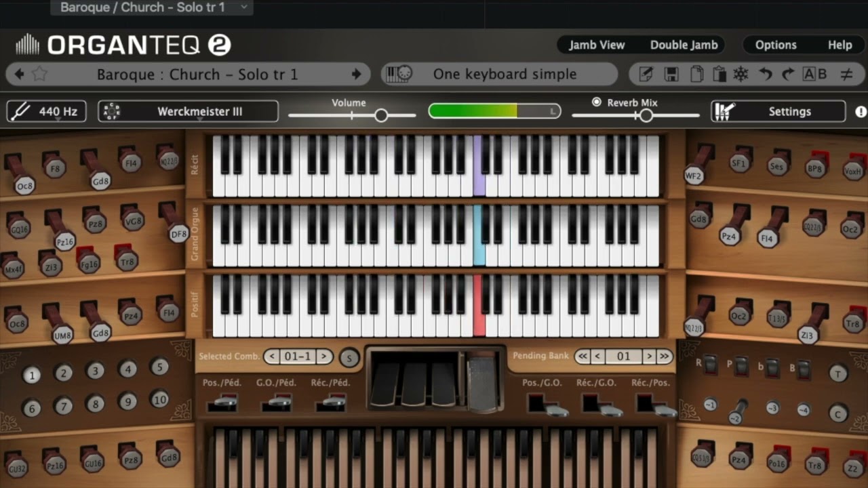
Task: Click the pencil edit icon in the toolbar
Action: (x=646, y=74)
